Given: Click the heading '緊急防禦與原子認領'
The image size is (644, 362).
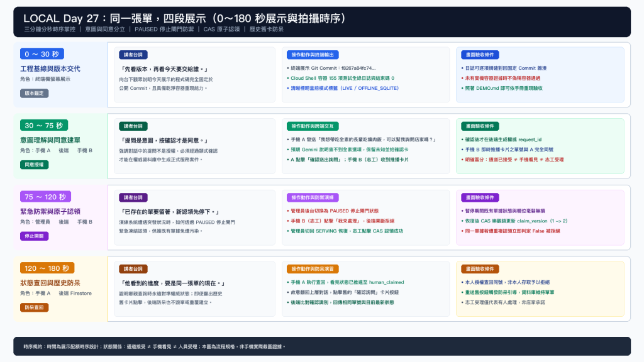Looking at the screenshot, I should point(50,211).
